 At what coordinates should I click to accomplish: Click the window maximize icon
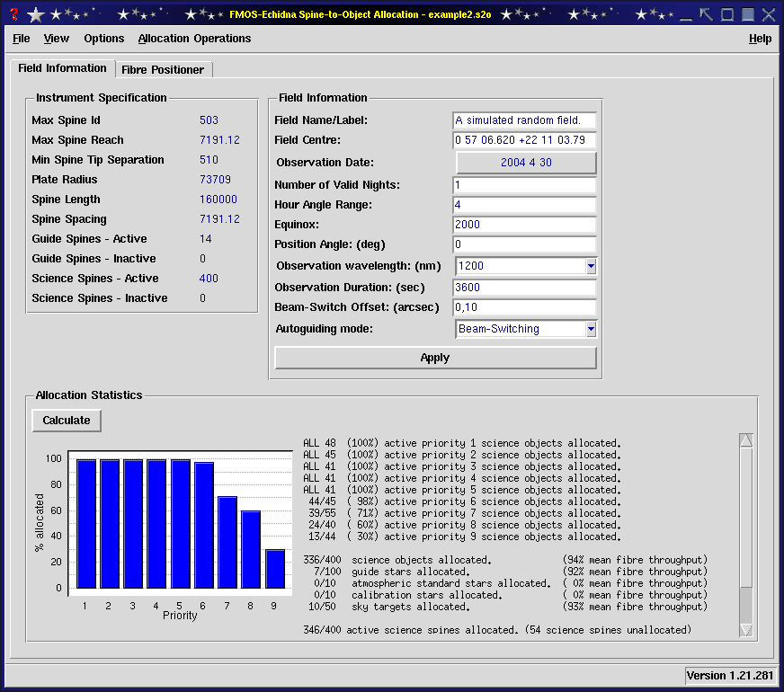click(727, 14)
